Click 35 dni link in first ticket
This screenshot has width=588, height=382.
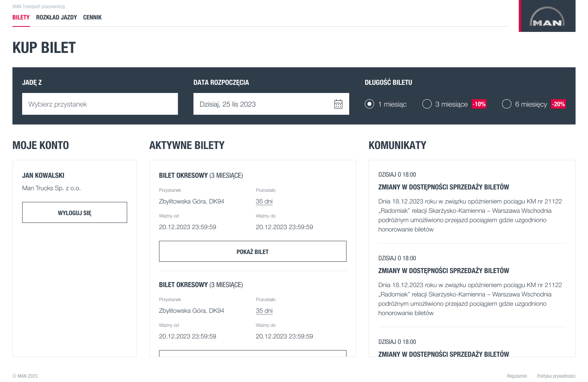click(264, 202)
